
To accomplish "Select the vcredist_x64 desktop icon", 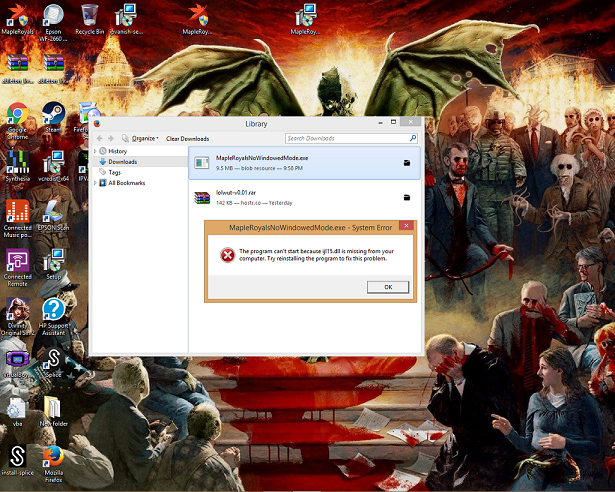I will (53, 166).
